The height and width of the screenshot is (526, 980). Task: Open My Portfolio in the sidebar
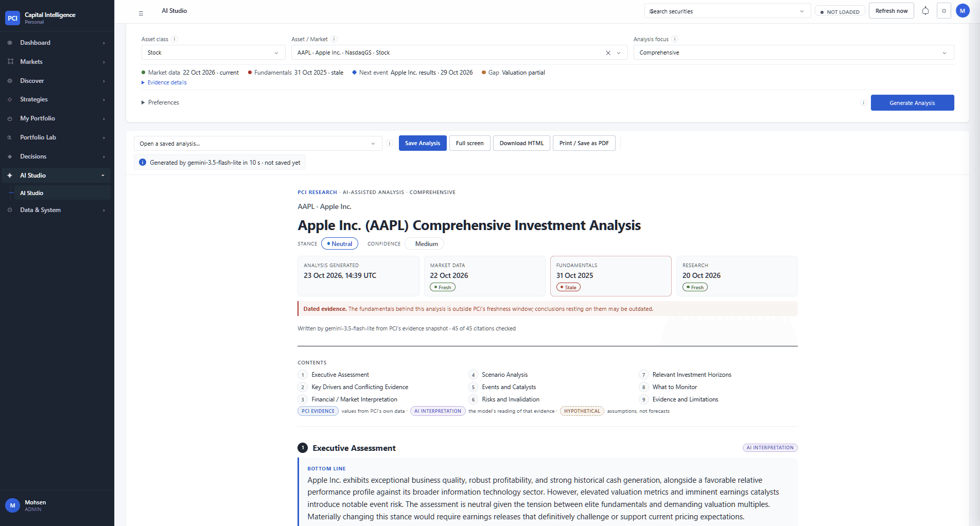(56, 118)
